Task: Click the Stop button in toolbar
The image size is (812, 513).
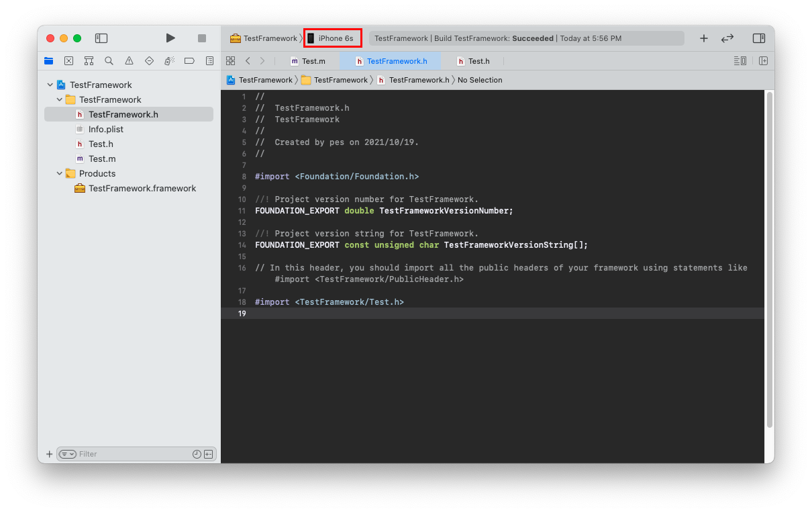Action: [202, 38]
